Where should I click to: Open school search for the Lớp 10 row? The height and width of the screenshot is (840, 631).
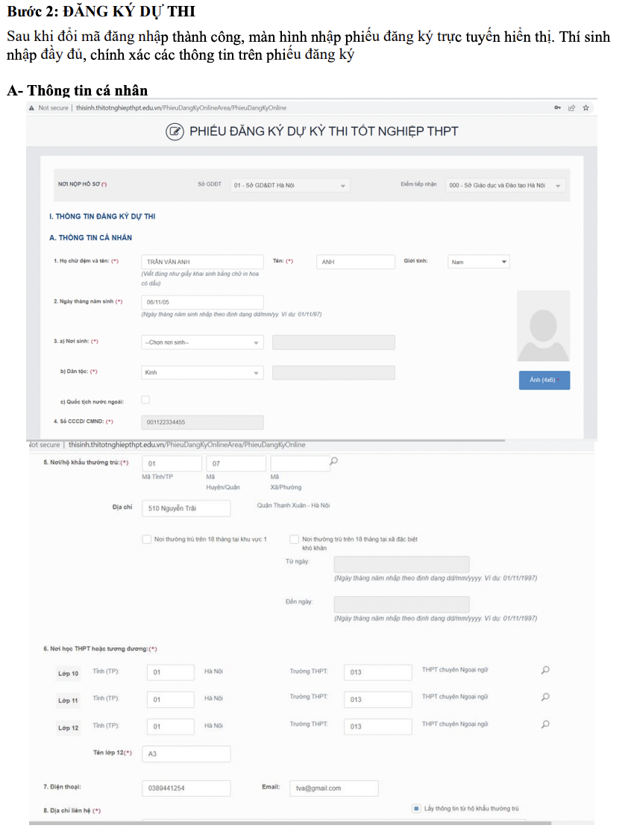pyautogui.click(x=545, y=670)
